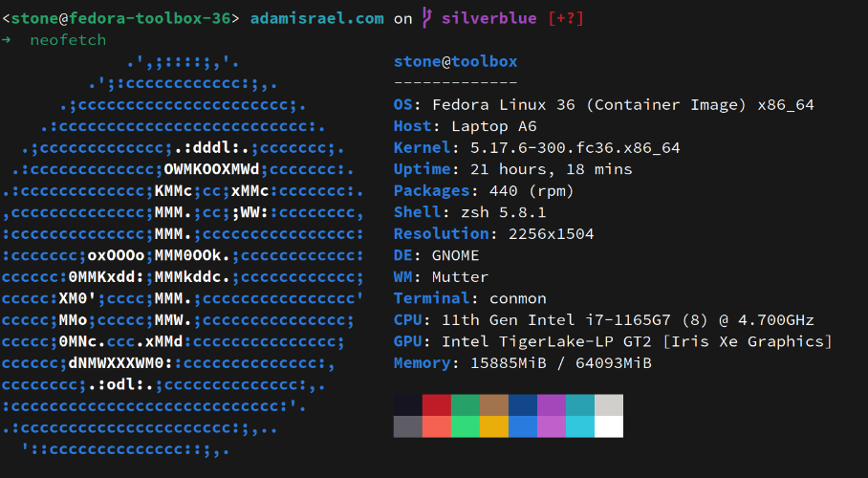Click the brown color swatch

coord(494,405)
